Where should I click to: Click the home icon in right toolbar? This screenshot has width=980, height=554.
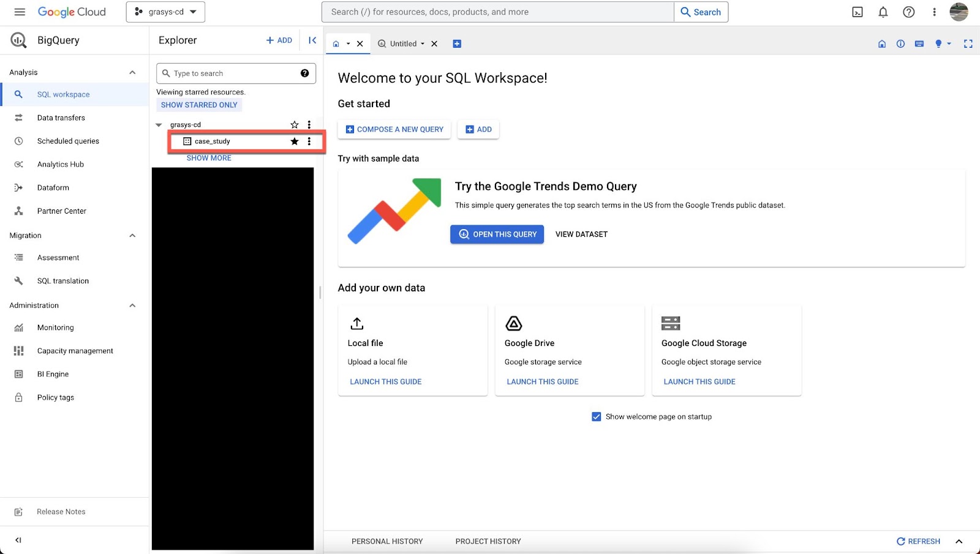coord(882,44)
